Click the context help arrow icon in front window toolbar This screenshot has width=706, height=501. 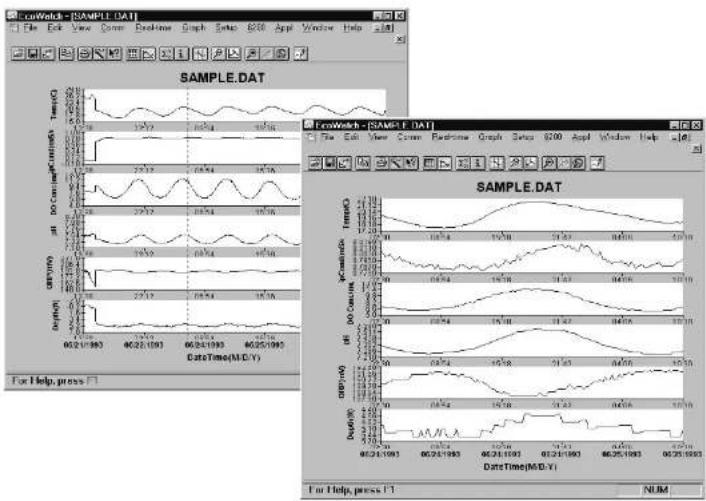point(411,163)
